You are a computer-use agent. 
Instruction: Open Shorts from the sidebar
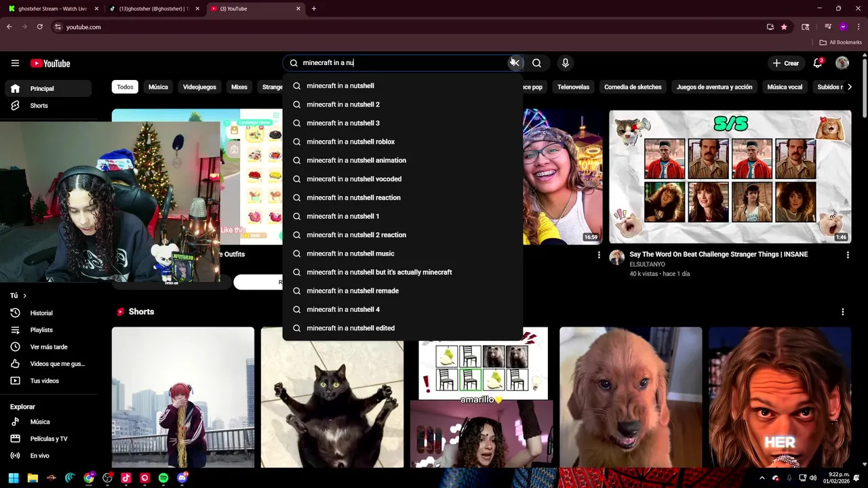pos(48,106)
